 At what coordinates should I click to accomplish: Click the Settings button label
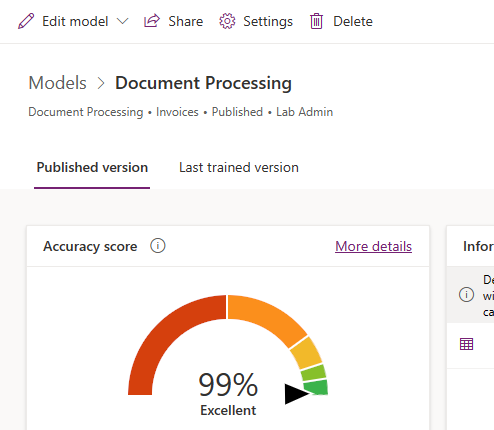coord(268,21)
